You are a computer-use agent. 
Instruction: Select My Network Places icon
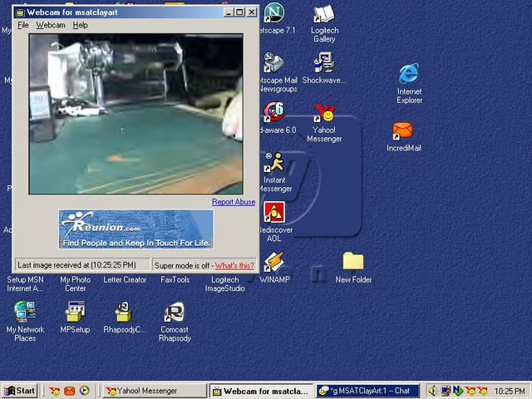coord(25,312)
